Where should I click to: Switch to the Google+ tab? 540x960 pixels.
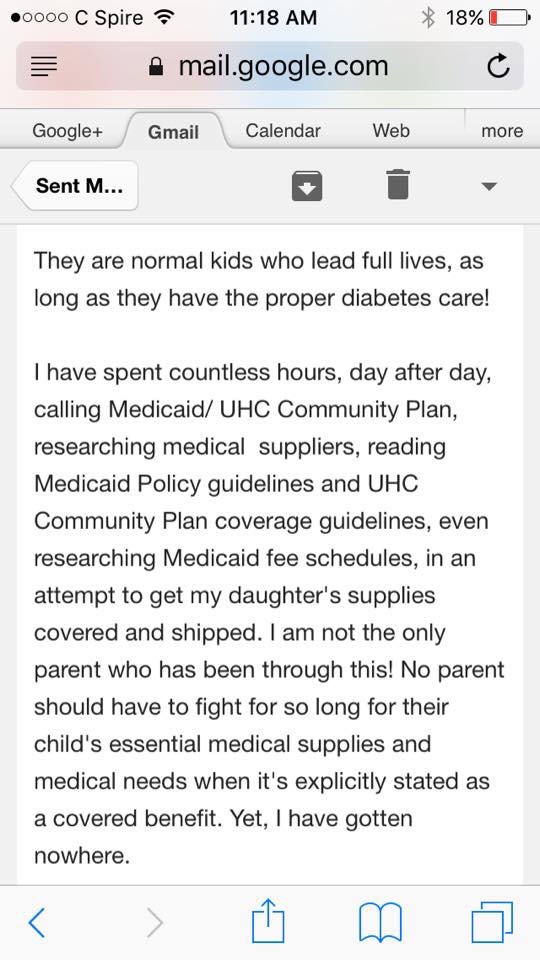click(67, 130)
